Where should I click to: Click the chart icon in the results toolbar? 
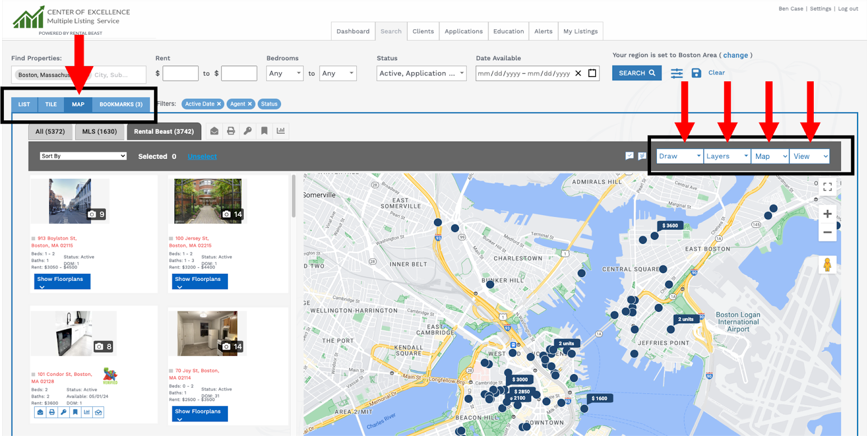tap(280, 131)
